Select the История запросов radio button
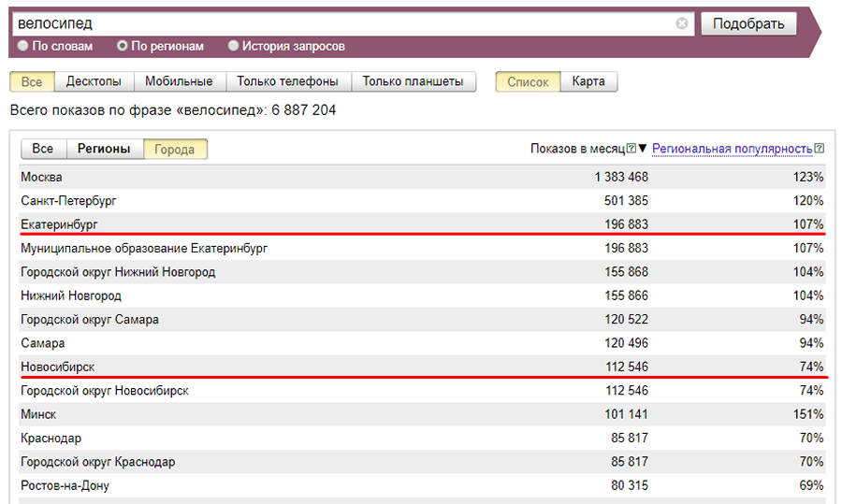Image resolution: width=842 pixels, height=504 pixels. [234, 46]
